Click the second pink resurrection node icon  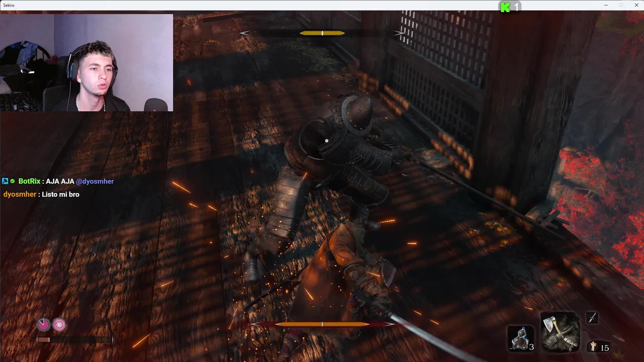59,325
